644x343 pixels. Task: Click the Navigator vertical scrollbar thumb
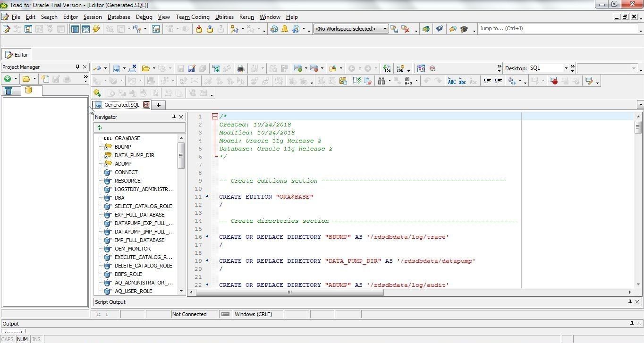click(x=181, y=155)
